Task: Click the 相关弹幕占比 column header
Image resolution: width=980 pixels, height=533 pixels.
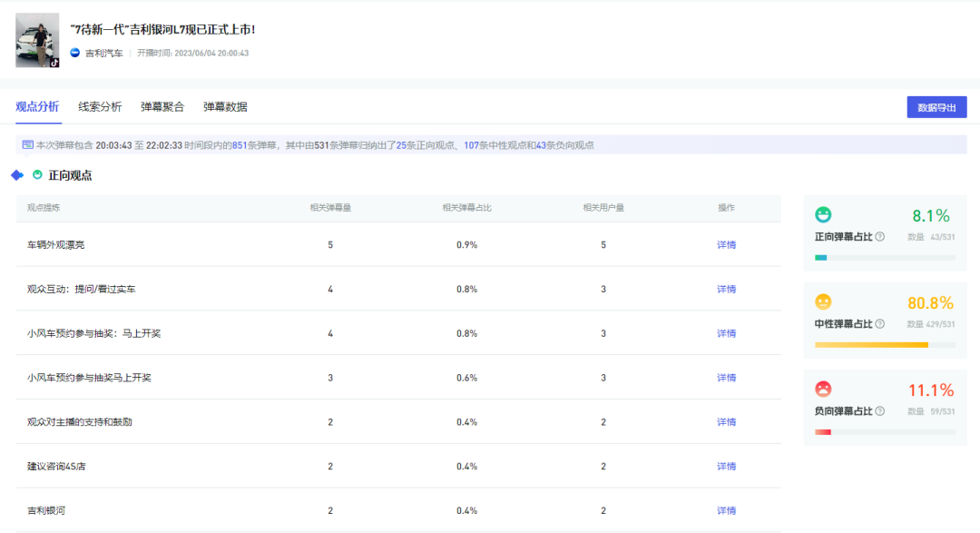Action: coord(467,208)
